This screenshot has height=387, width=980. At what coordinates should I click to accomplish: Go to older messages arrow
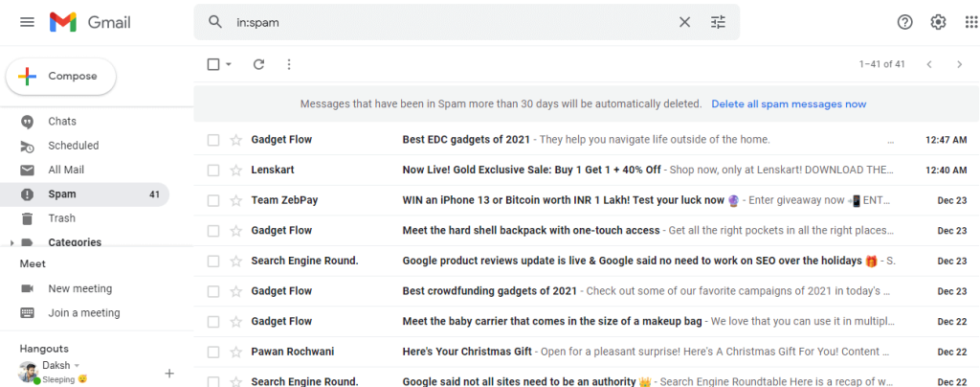pos(960,64)
